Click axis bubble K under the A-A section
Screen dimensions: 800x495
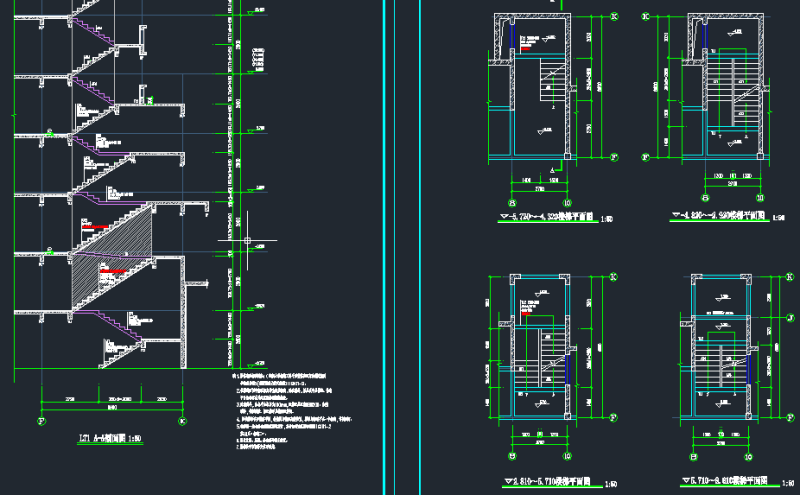click(182, 421)
